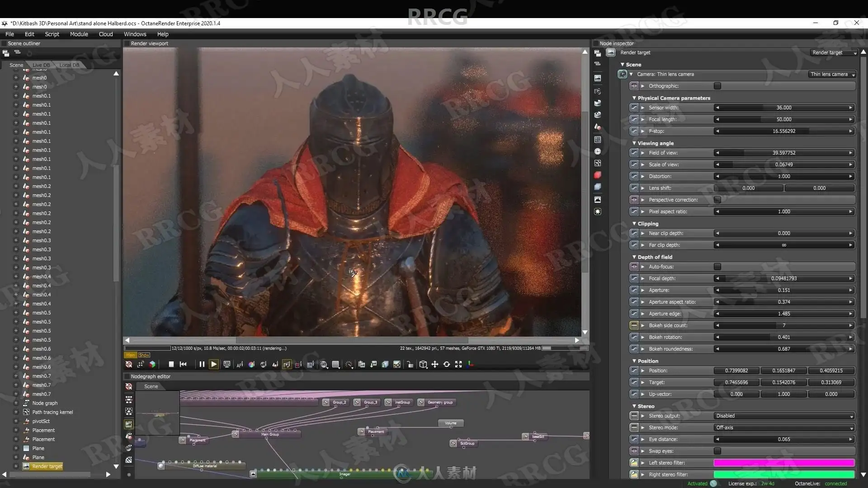Toggle Perspective correction checkbox
Screen dimensions: 868x488
click(x=717, y=200)
